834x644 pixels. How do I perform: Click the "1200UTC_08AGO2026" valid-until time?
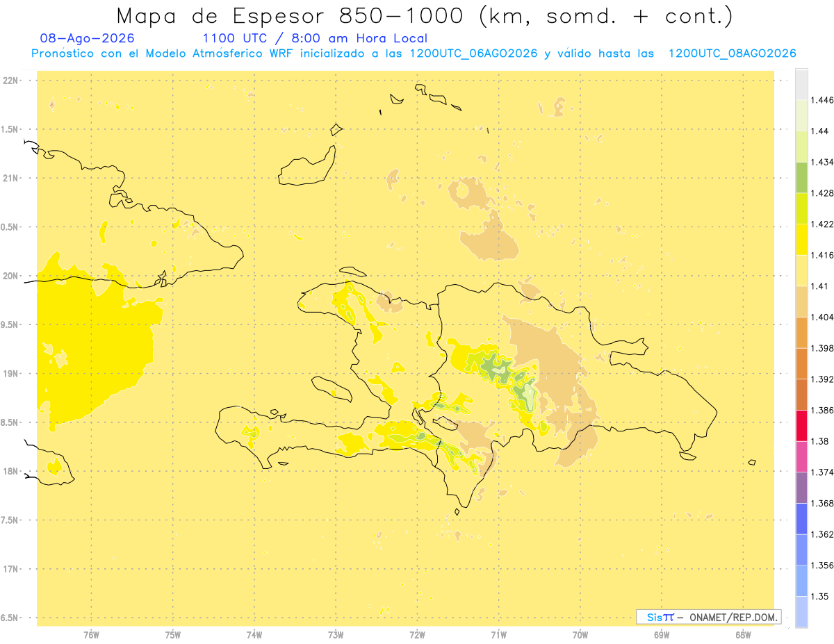(732, 53)
